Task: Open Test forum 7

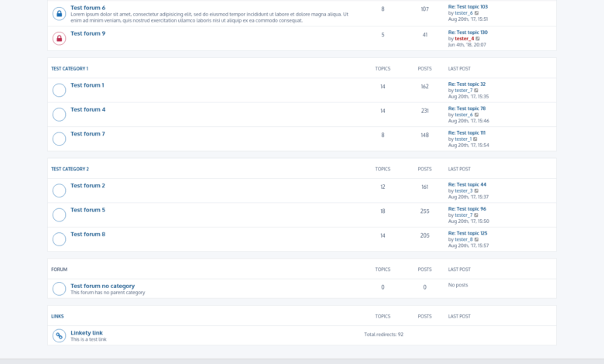Action: [x=88, y=134]
